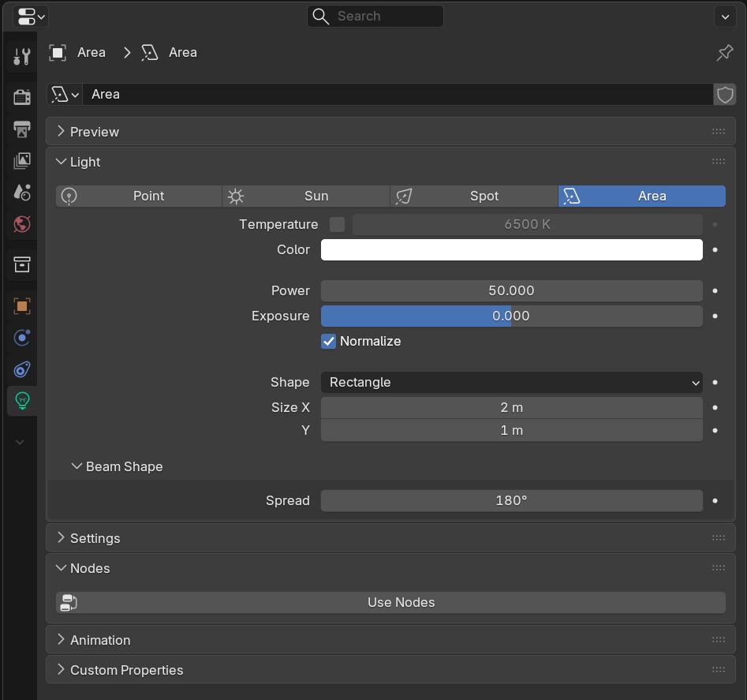Expand the Custom Properties panel

tap(126, 670)
